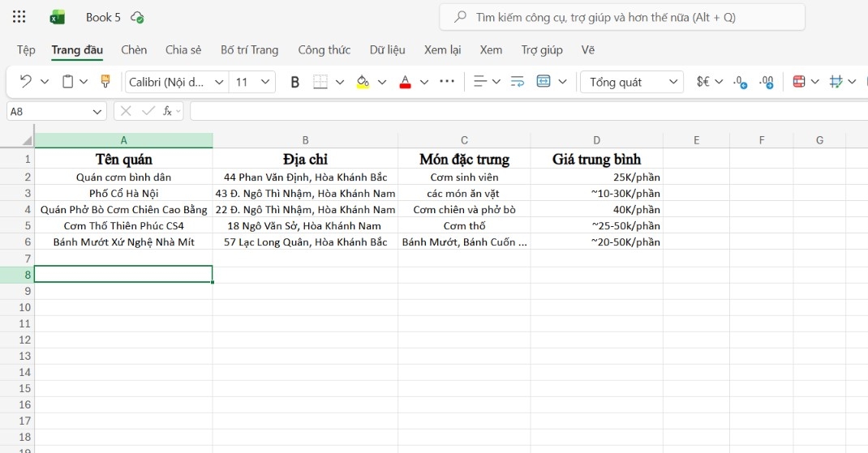
Task: Open the Trợ giúp tab
Action: (x=541, y=49)
